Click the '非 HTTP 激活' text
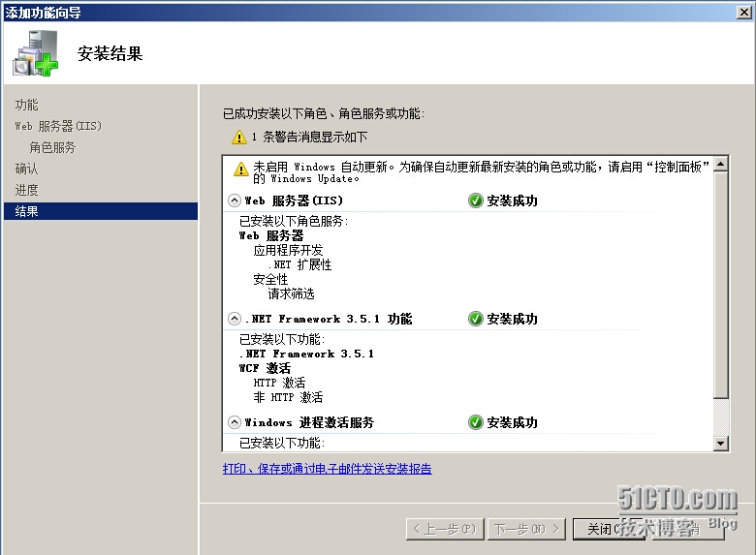This screenshot has width=756, height=555. [288, 397]
